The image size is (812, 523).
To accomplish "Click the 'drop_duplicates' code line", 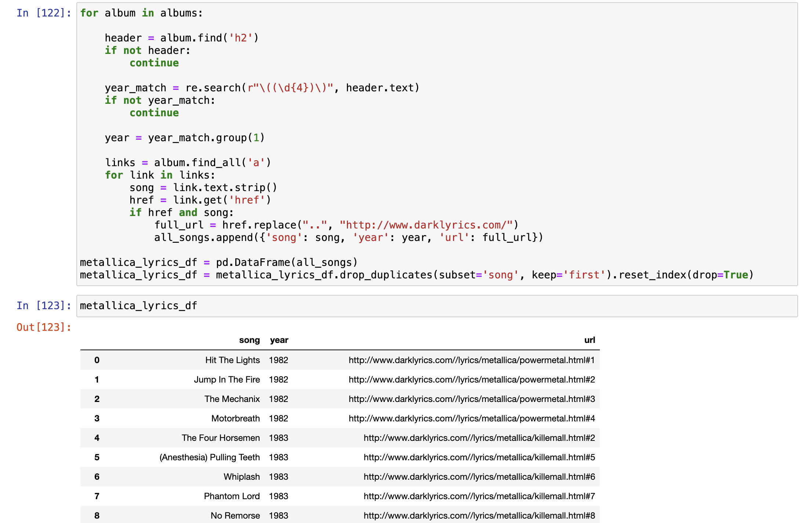I will (417, 275).
